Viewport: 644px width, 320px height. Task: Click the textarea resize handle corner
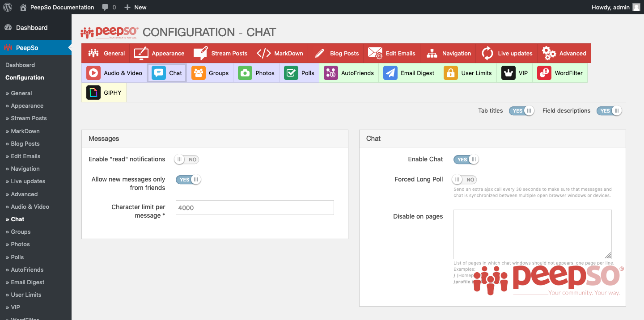pos(608,255)
